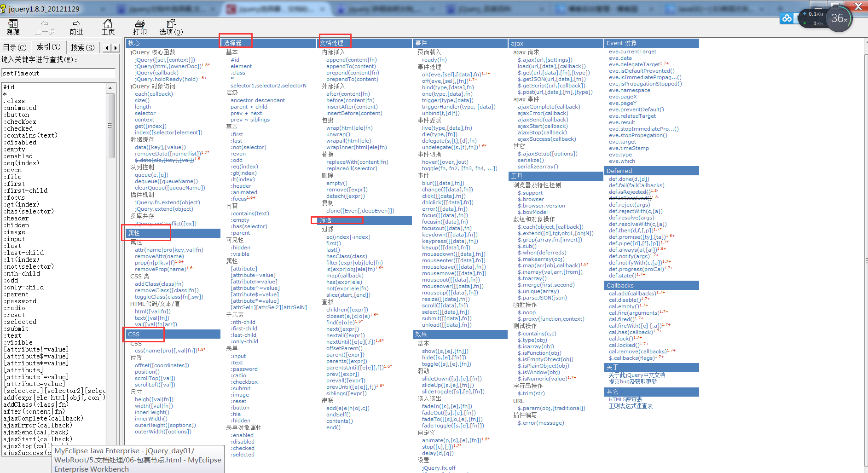Screen dimensions: 868x473
Task: Open the :not(selector) link in 选择器
Action: pos(249,147)
